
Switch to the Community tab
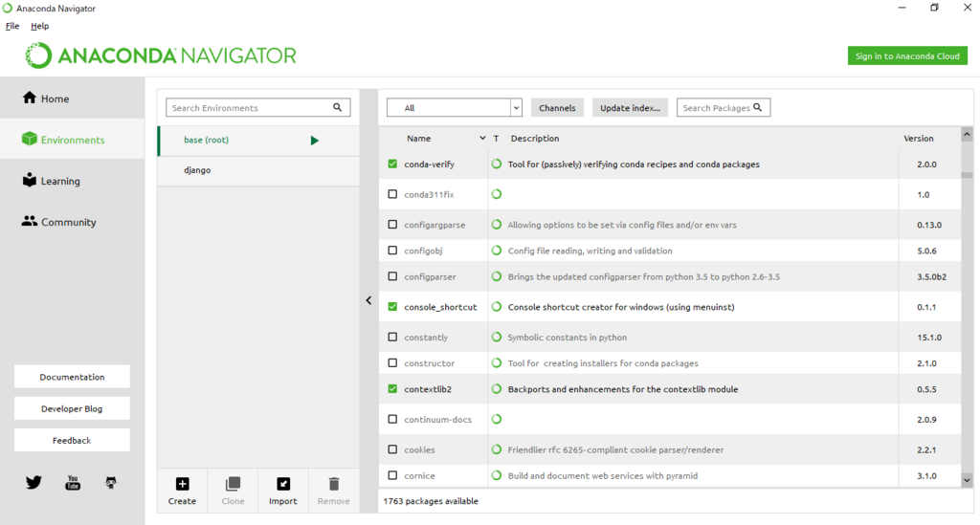(x=73, y=222)
